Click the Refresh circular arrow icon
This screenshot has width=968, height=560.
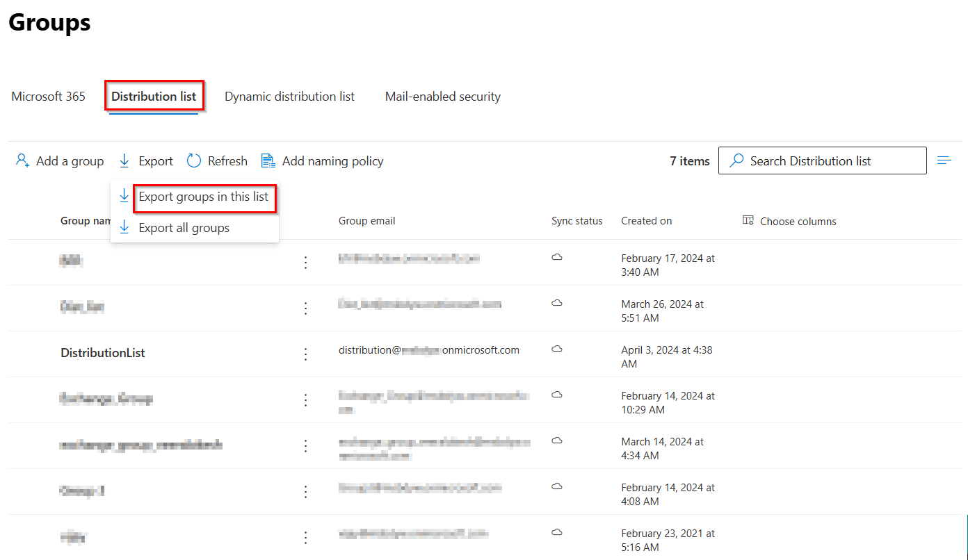[x=192, y=160]
